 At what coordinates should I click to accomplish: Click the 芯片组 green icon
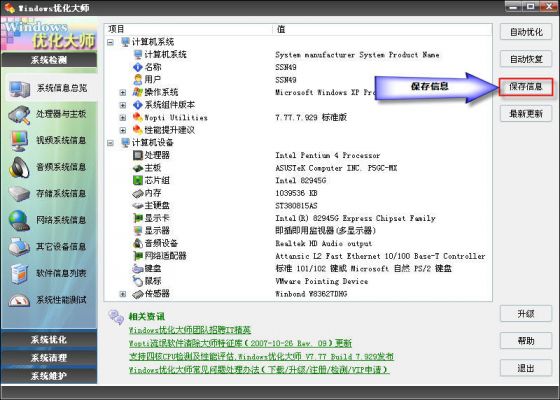pos(138,180)
